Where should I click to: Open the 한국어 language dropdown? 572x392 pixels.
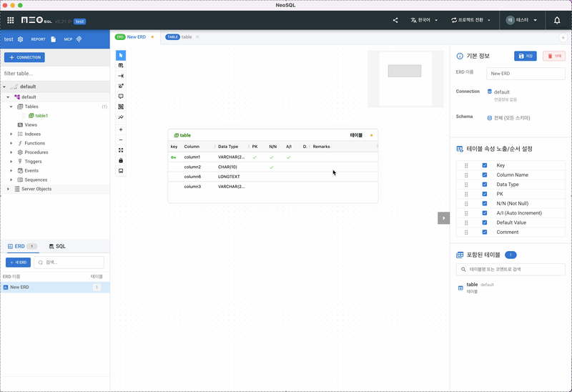tap(425, 20)
